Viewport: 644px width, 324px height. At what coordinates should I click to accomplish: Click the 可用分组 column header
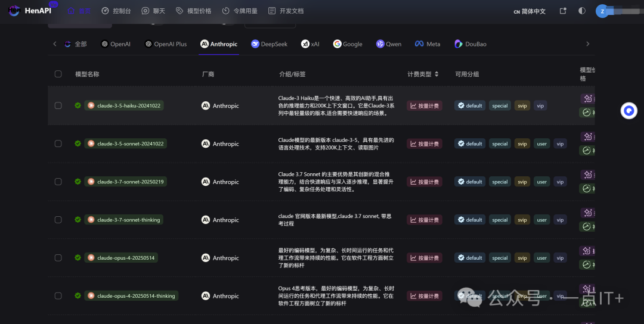click(x=467, y=74)
